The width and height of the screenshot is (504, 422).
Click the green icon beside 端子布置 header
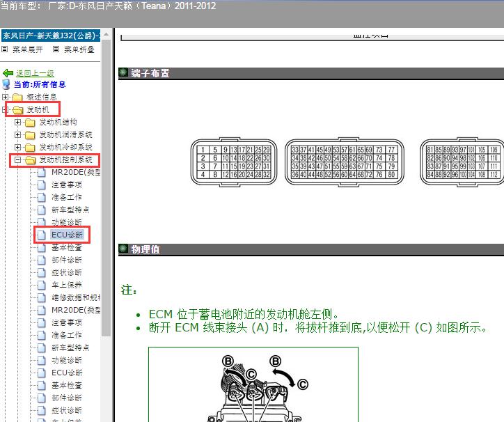click(x=123, y=72)
